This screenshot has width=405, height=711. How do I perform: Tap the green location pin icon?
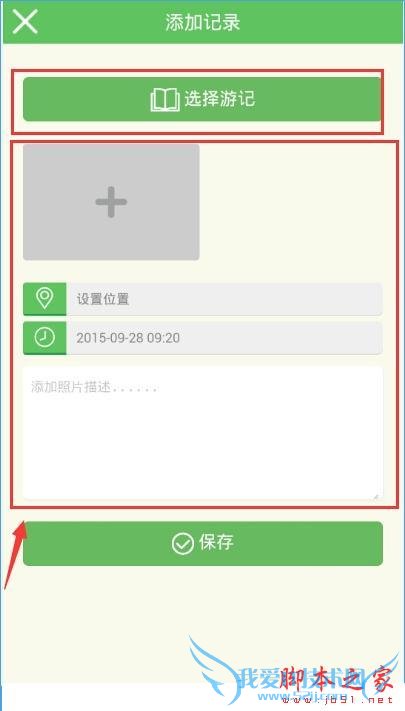click(x=44, y=299)
